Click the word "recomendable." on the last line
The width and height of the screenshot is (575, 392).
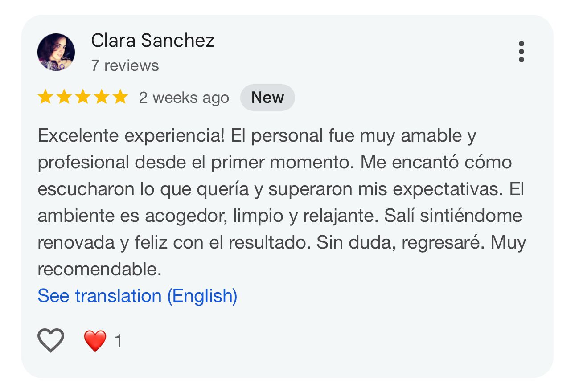[99, 269]
